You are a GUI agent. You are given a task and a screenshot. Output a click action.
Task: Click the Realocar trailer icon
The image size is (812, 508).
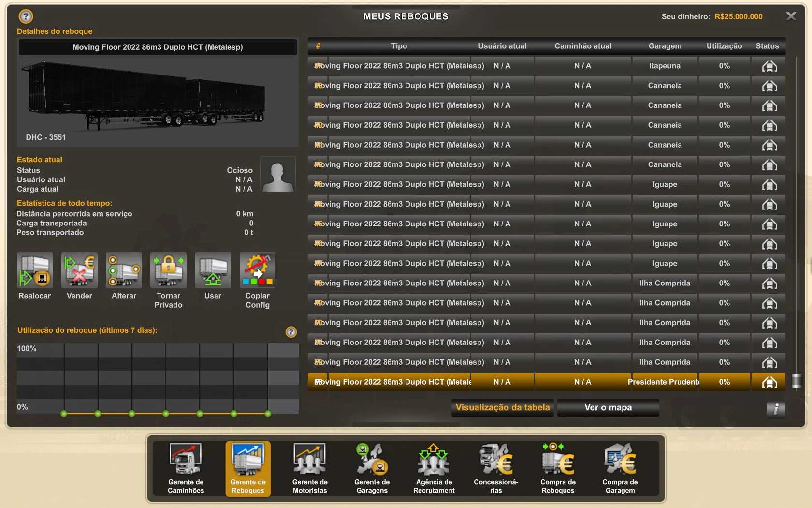point(35,270)
